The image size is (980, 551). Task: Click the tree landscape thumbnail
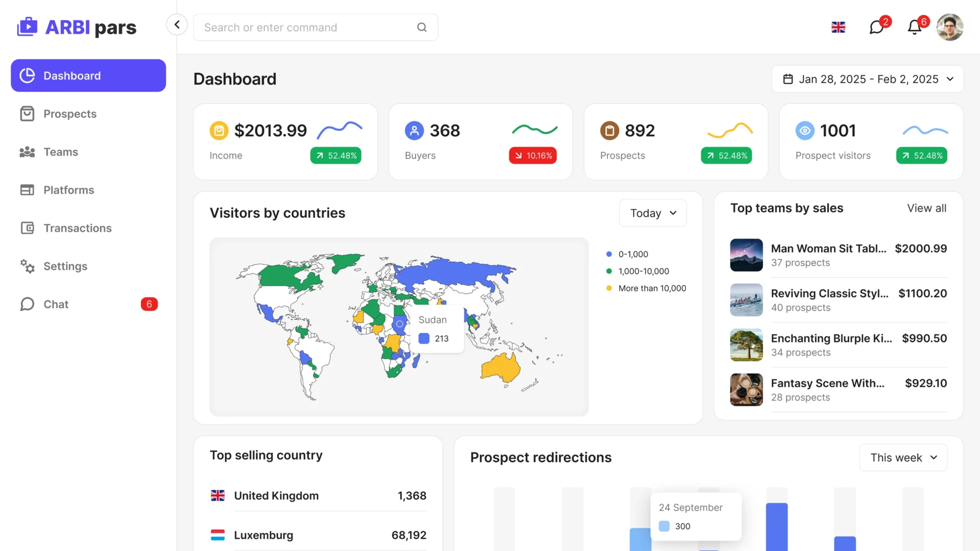click(746, 345)
